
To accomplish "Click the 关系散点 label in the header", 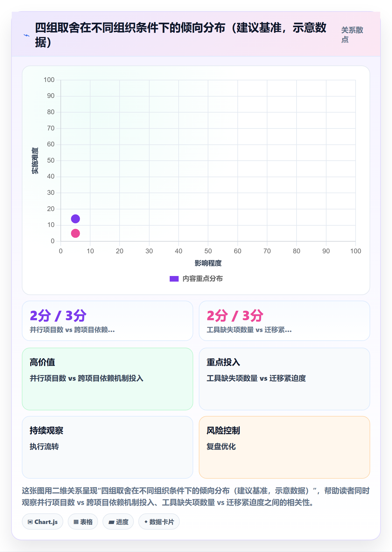I will pos(352,35).
